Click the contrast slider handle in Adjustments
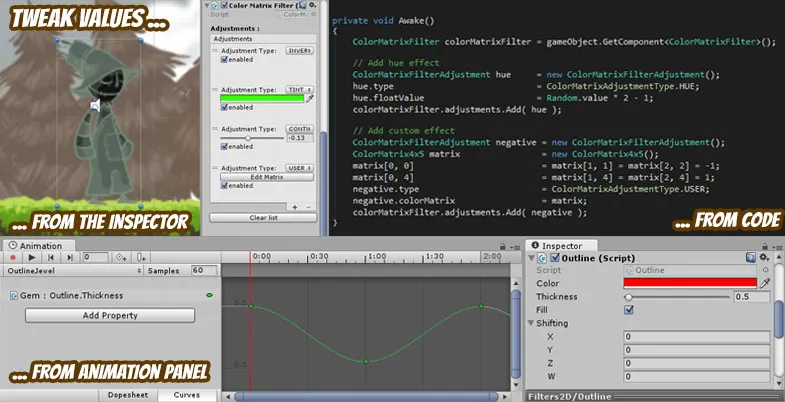 point(247,138)
